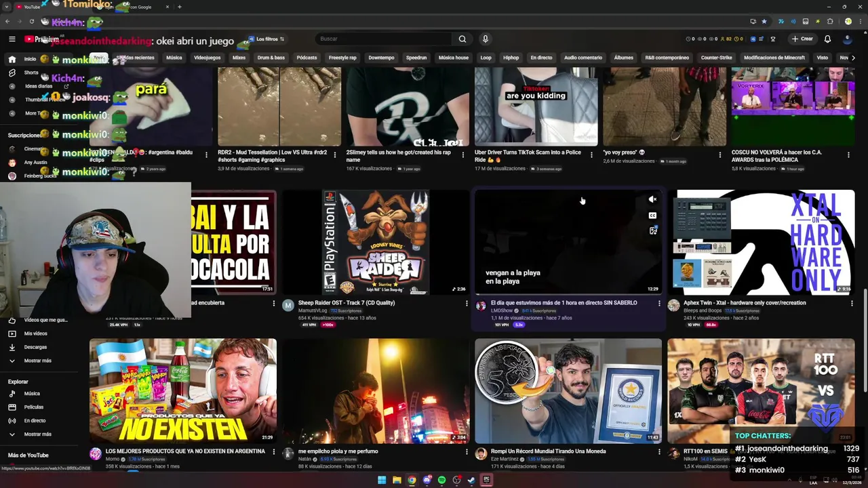Select the Hiphop filter chip
This screenshot has width=868, height=488.
tap(511, 58)
